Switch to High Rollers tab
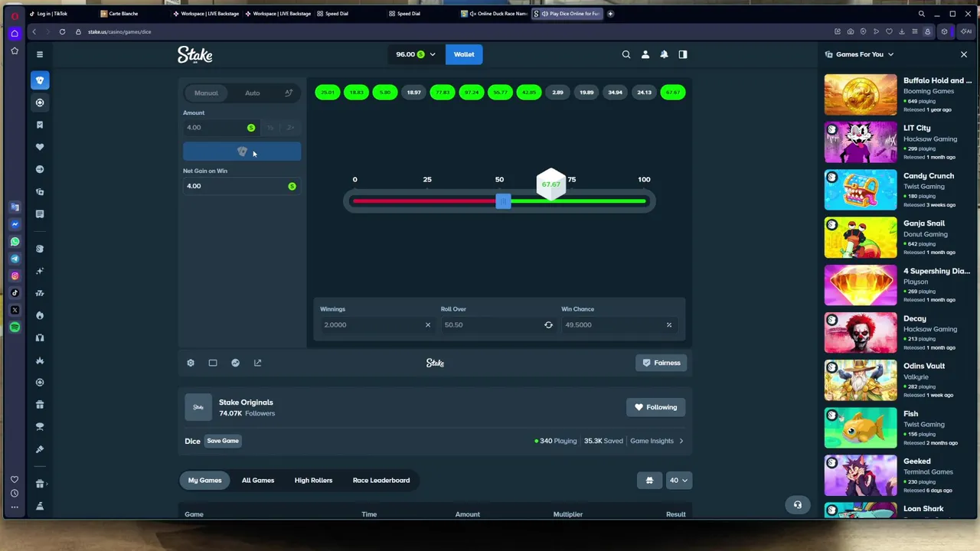Image resolution: width=980 pixels, height=551 pixels. pos(313,481)
